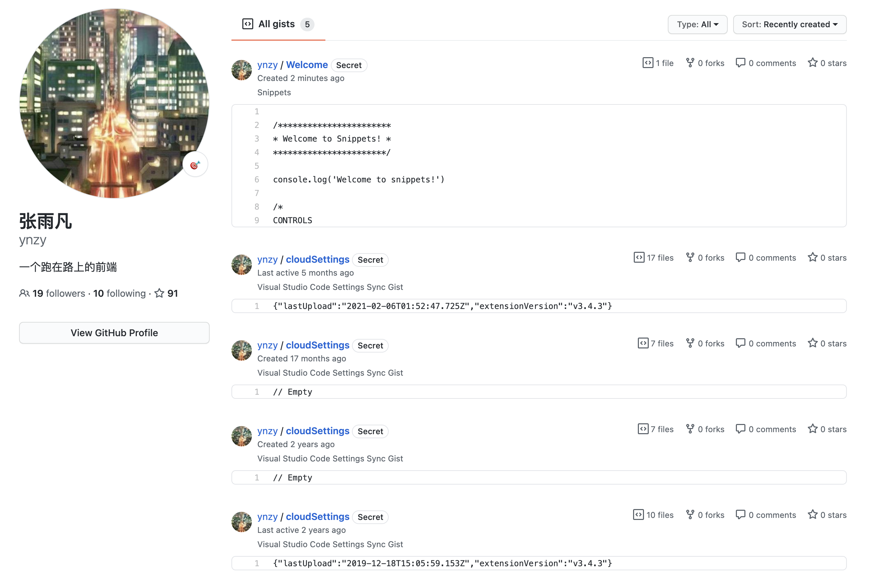Click the small avatar beside the Welcome gist
Image resolution: width=887 pixels, height=588 pixels.
tap(241, 70)
